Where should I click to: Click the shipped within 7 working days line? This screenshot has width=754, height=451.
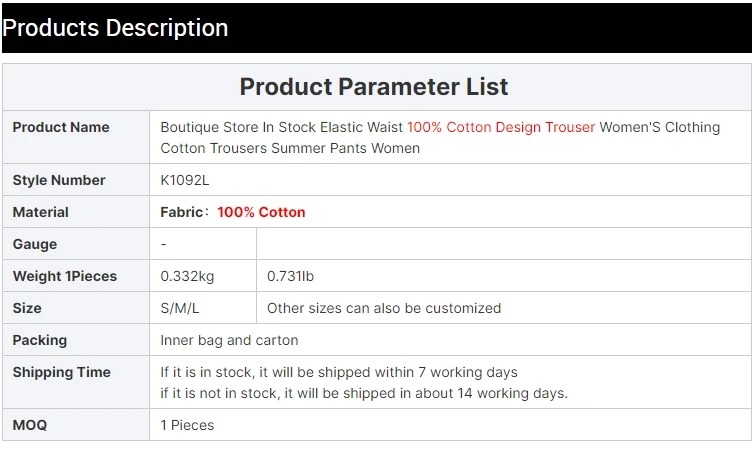339,372
